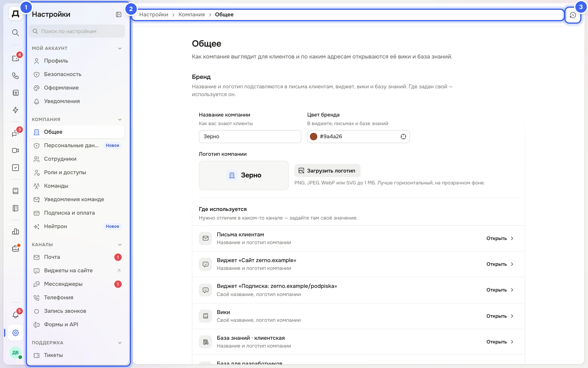The width and height of the screenshot is (588, 368).
Task: Open the contacts book icon in rail
Action: tap(16, 93)
